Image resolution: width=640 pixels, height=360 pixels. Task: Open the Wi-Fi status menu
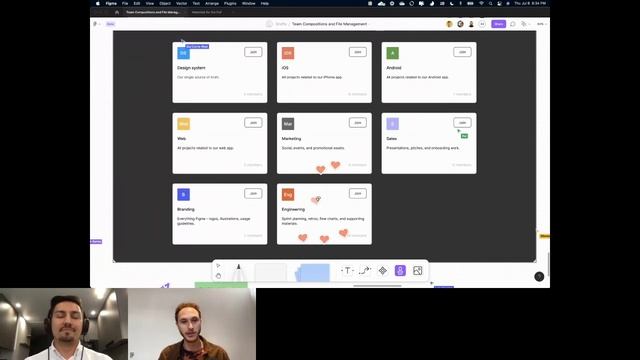(x=481, y=3)
